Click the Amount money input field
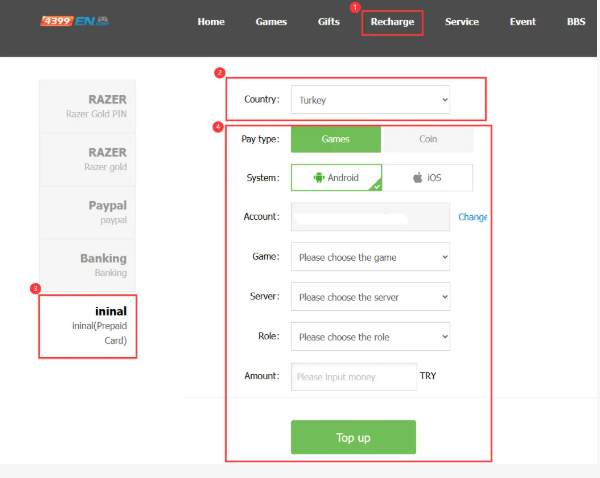This screenshot has height=478, width=600. point(353,377)
